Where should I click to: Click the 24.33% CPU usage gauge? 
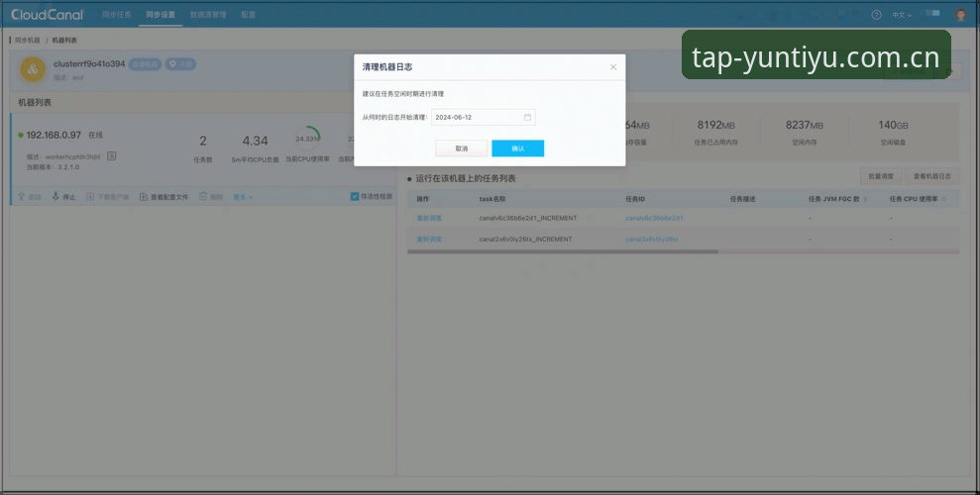pos(307,137)
